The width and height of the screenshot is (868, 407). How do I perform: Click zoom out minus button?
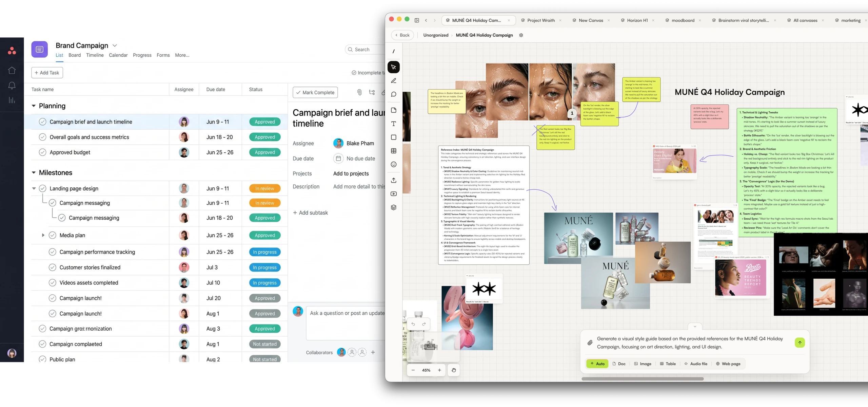413,370
